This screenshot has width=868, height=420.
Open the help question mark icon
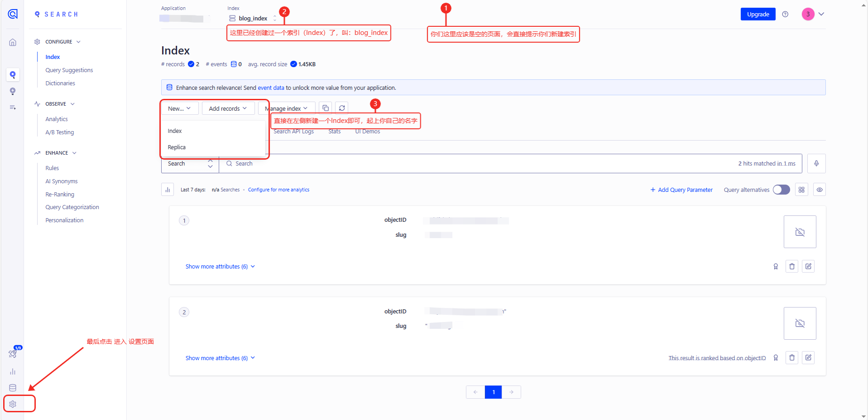click(x=785, y=14)
